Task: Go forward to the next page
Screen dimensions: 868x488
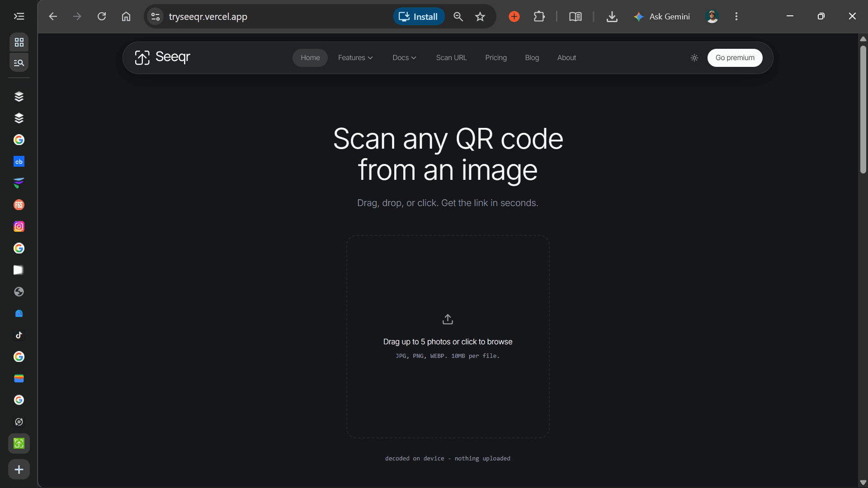Action: tap(77, 17)
